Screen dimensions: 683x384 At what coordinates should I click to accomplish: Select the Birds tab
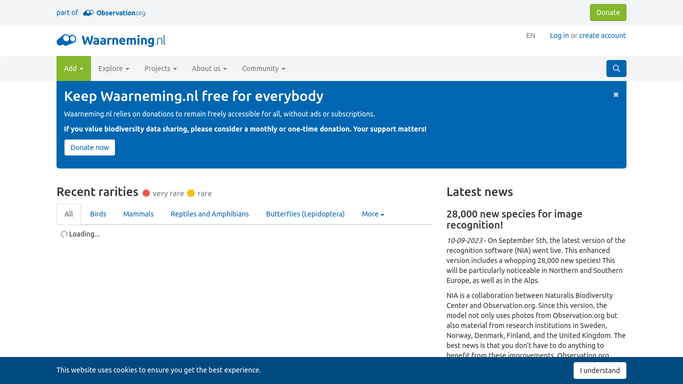pos(98,214)
